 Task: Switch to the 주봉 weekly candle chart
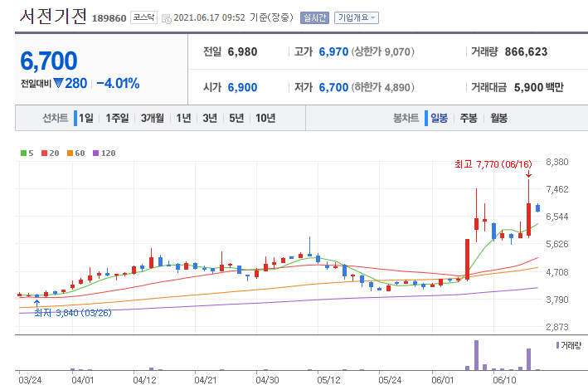point(469,118)
